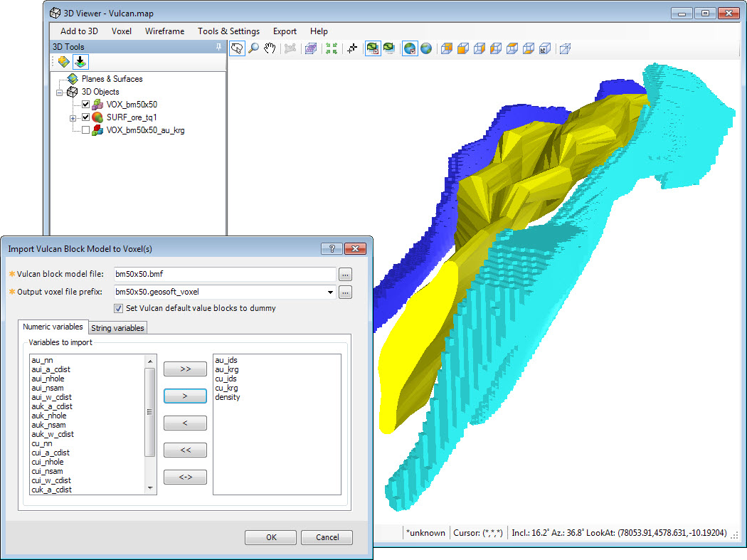Activate the zoom magnifier tool
The image size is (747, 560).
[253, 48]
